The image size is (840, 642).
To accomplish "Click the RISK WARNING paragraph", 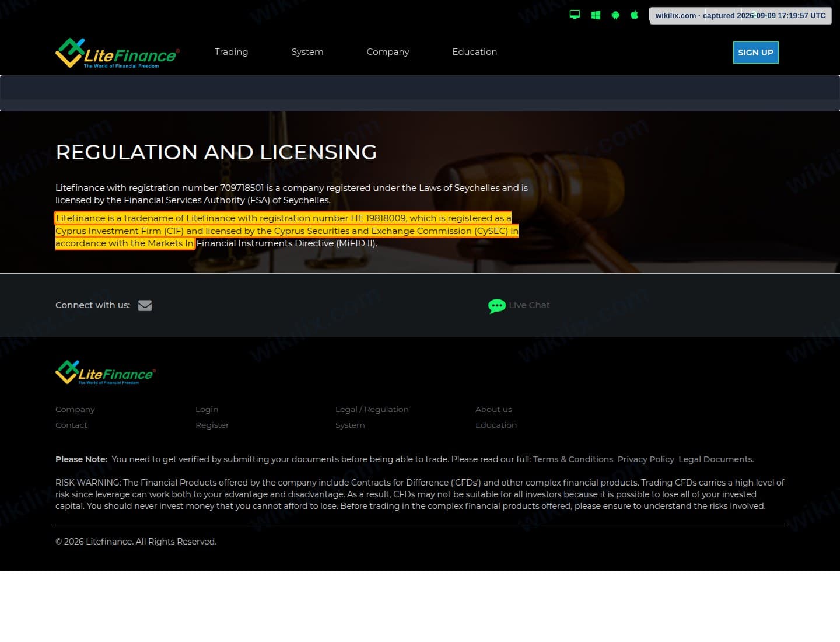I will click(x=419, y=494).
